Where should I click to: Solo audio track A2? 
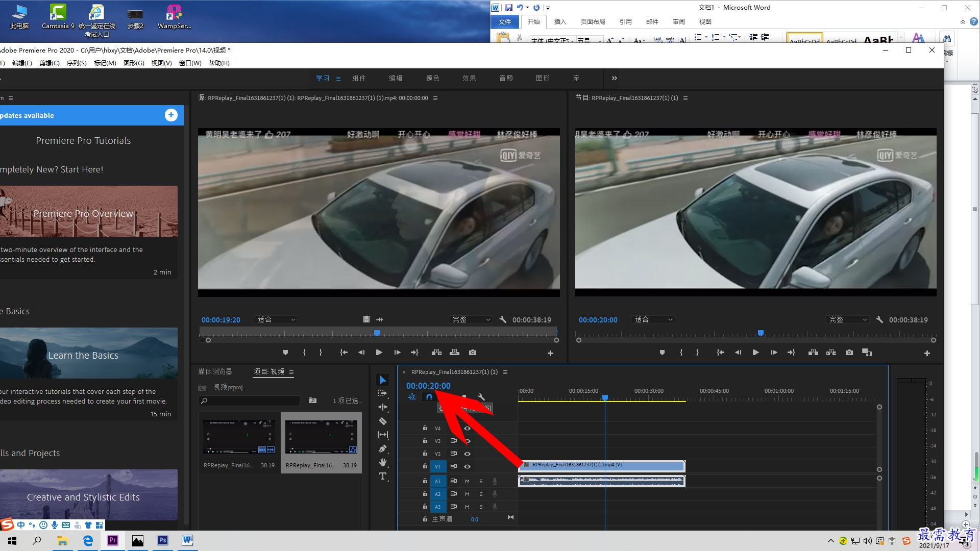pyautogui.click(x=481, y=494)
